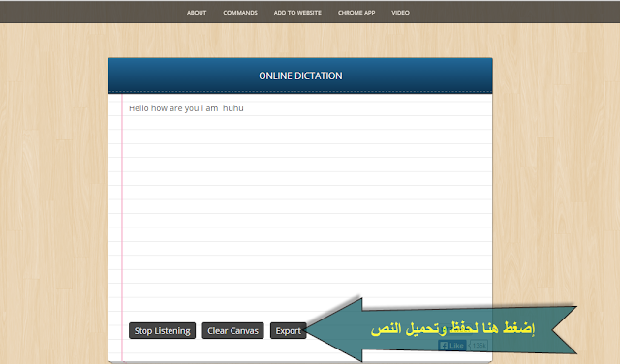Viewport: 620px width, 364px height.
Task: Open the VIDEO navigation link
Action: pos(400,13)
